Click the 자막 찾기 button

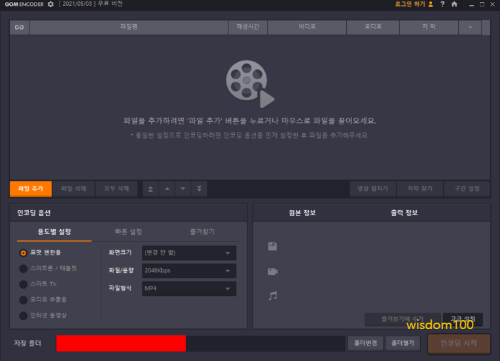point(420,189)
